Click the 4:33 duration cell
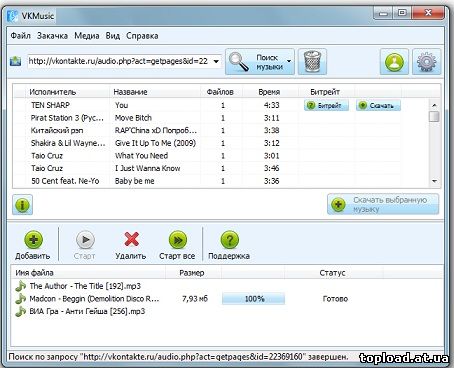454x368 pixels. coord(271,105)
